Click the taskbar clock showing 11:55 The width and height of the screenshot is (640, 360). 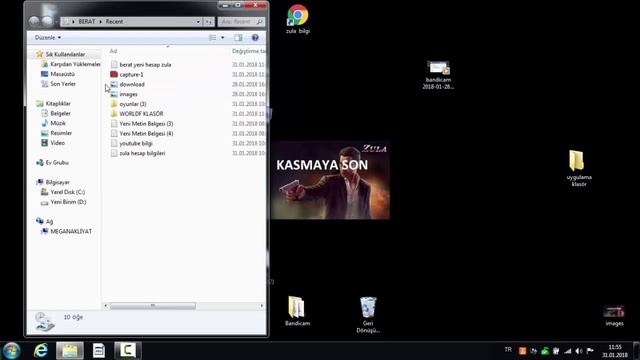click(615, 351)
